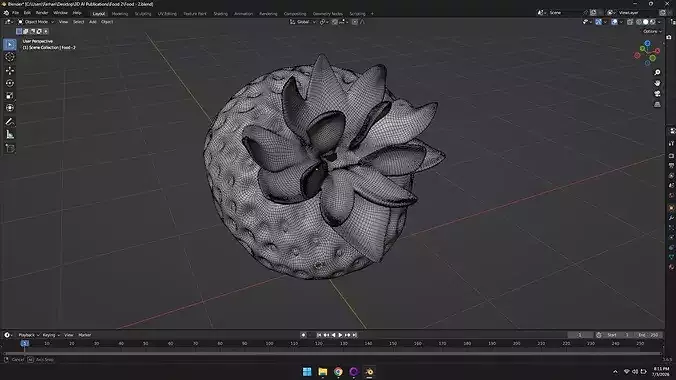Open the Render menu
Image resolution: width=676 pixels, height=380 pixels.
coord(42,13)
